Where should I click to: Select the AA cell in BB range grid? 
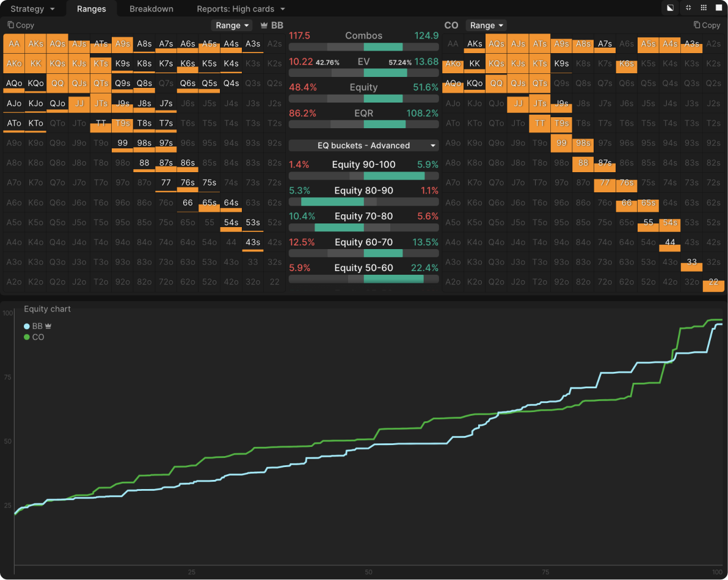coord(13,44)
